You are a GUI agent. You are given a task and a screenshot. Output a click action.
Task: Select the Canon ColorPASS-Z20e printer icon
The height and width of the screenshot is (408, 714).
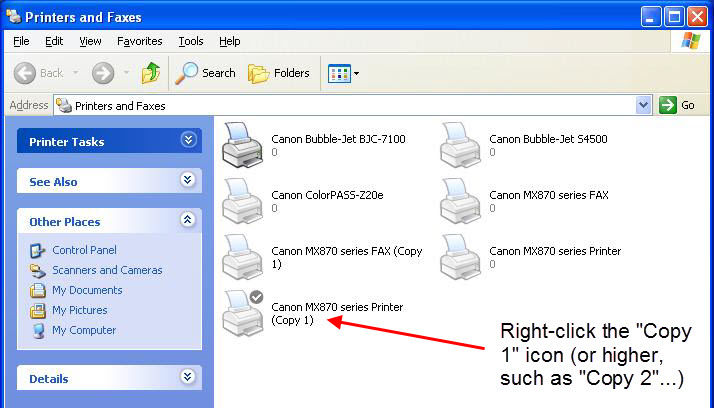(x=243, y=201)
